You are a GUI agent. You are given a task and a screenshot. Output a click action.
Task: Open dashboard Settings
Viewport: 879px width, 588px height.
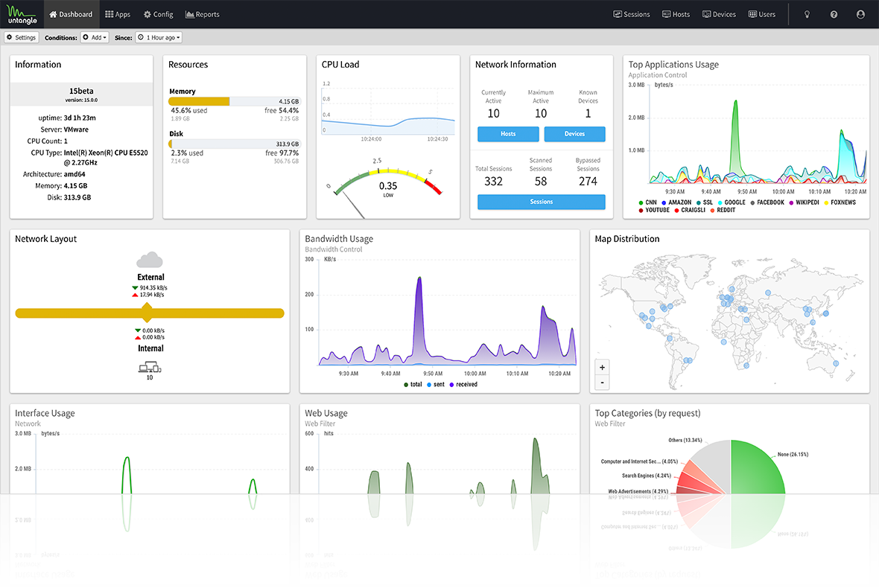coord(21,37)
